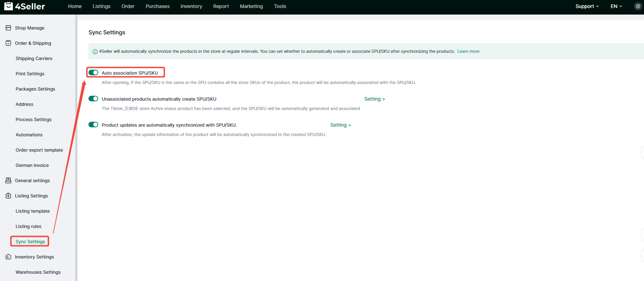Toggle the Auto association SPU/SKU switch
The width and height of the screenshot is (644, 281).
93,73
